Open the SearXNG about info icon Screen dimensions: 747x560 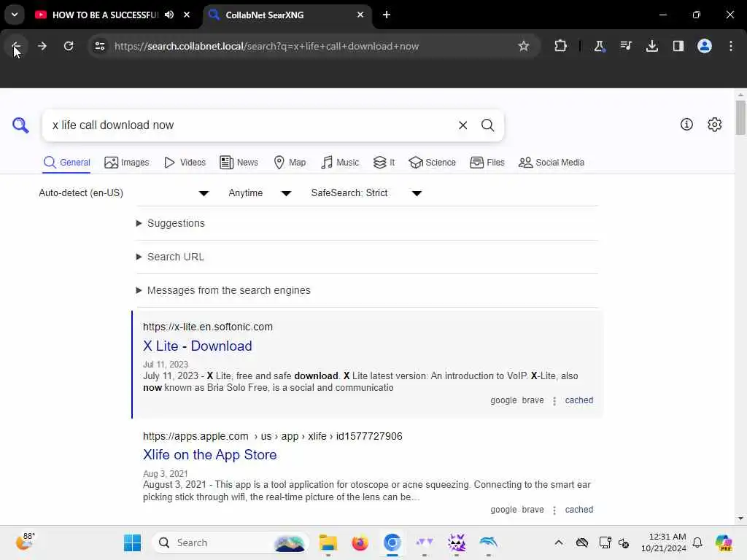(686, 125)
